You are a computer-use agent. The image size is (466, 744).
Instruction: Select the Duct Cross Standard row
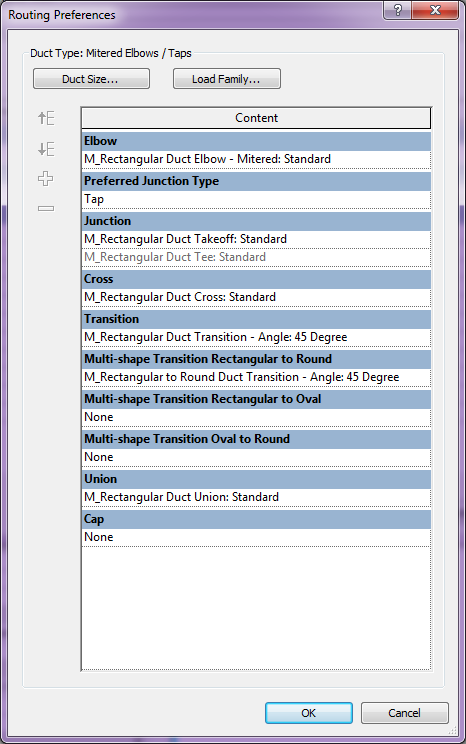[256, 298]
